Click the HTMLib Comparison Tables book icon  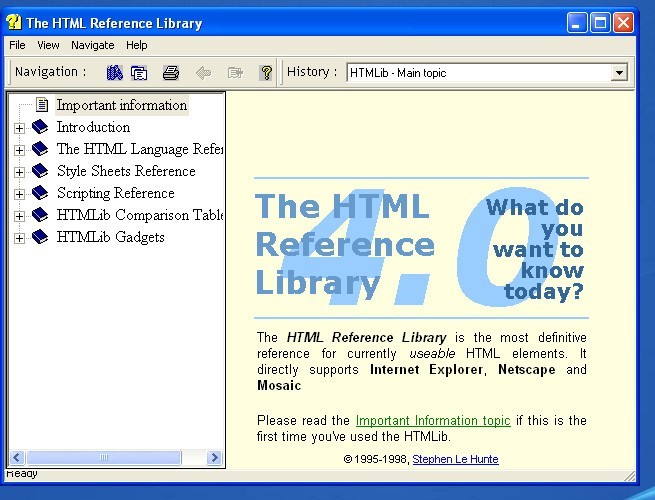[x=40, y=215]
